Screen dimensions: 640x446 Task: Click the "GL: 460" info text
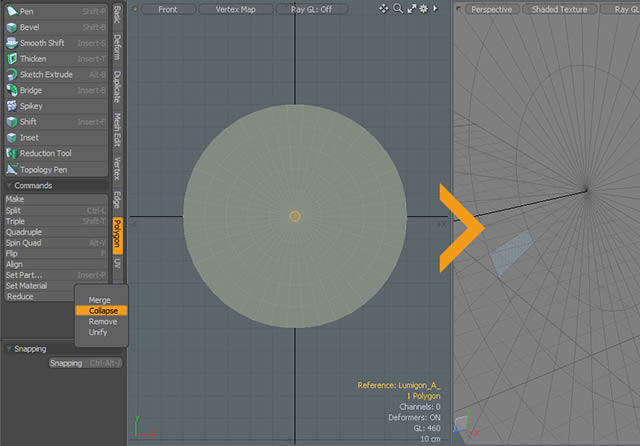[x=427, y=428]
